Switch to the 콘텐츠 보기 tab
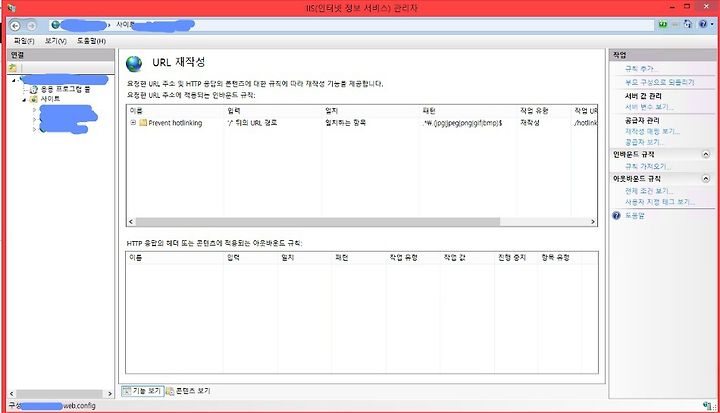This screenshot has width=720, height=413. coord(188,391)
